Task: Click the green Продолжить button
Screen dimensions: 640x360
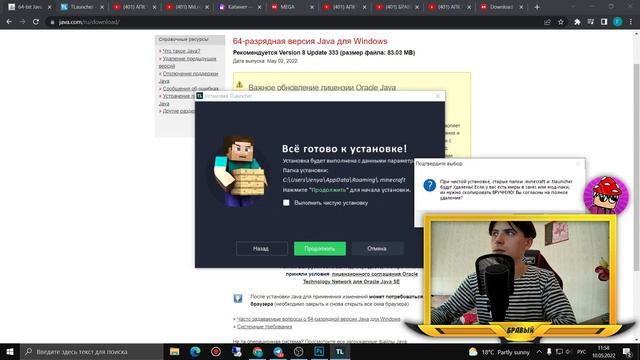Action: (x=320, y=249)
